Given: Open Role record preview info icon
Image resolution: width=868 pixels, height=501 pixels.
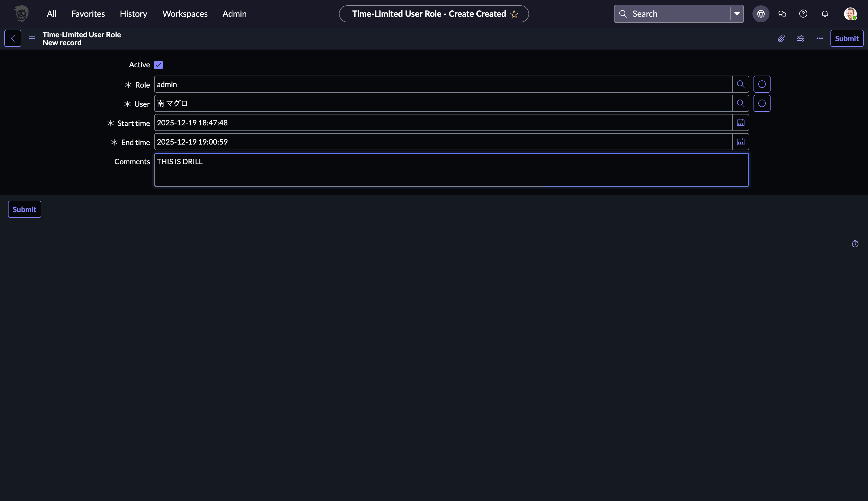Looking at the screenshot, I should (x=762, y=84).
